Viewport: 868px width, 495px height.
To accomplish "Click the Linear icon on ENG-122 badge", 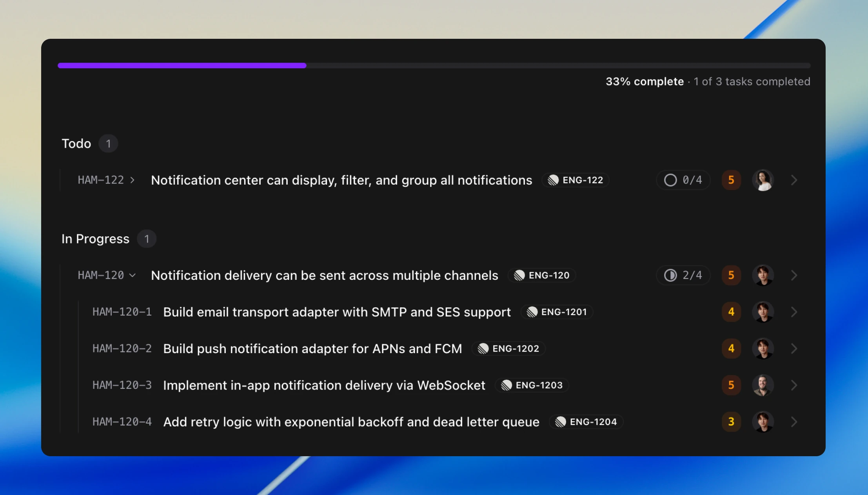I will (553, 180).
